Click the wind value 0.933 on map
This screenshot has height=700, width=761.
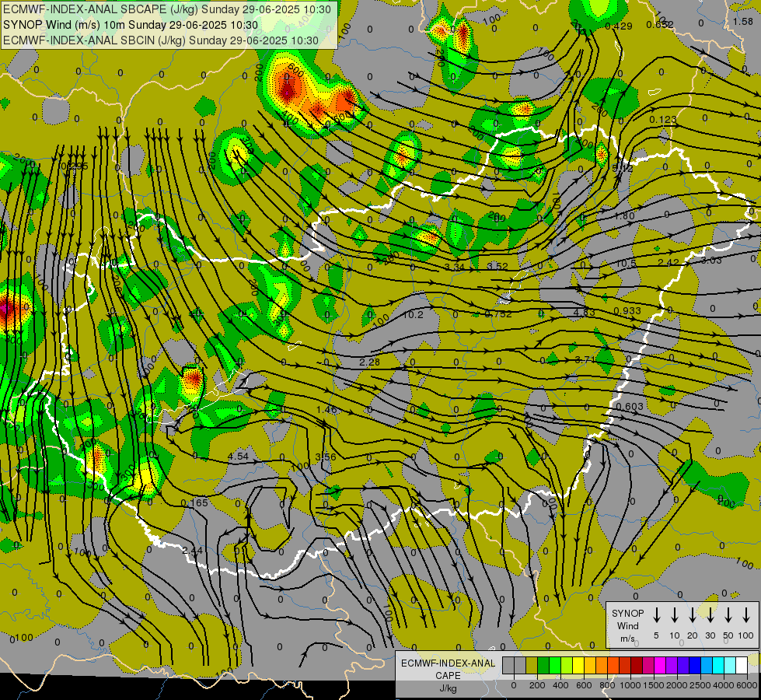tap(627, 311)
